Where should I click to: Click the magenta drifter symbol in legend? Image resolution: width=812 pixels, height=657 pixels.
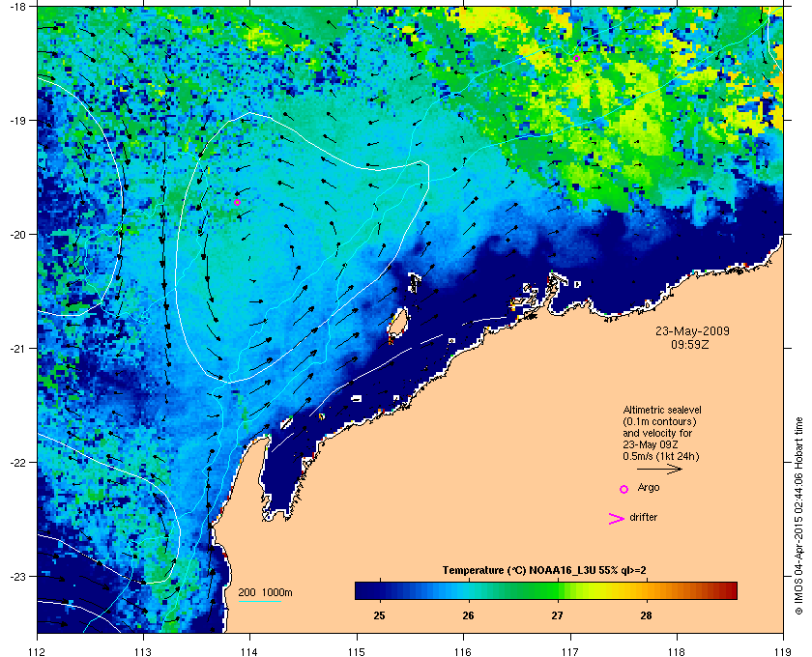(617, 519)
